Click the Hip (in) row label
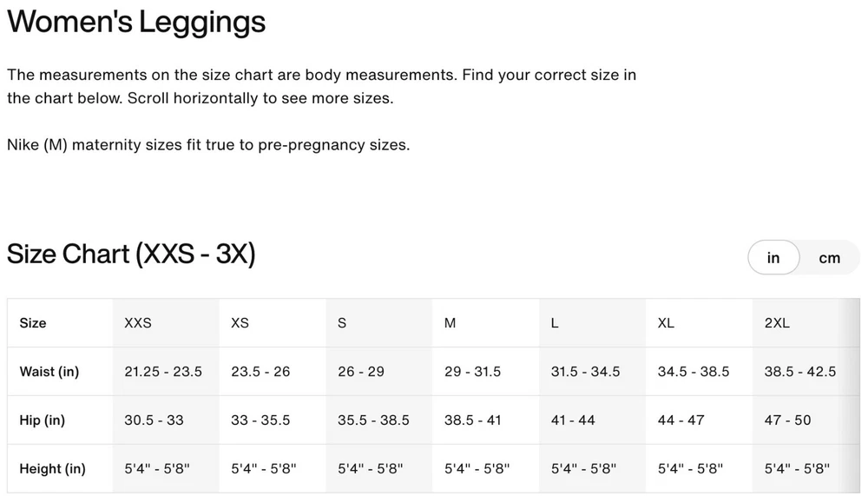868x496 pixels. 43,420
